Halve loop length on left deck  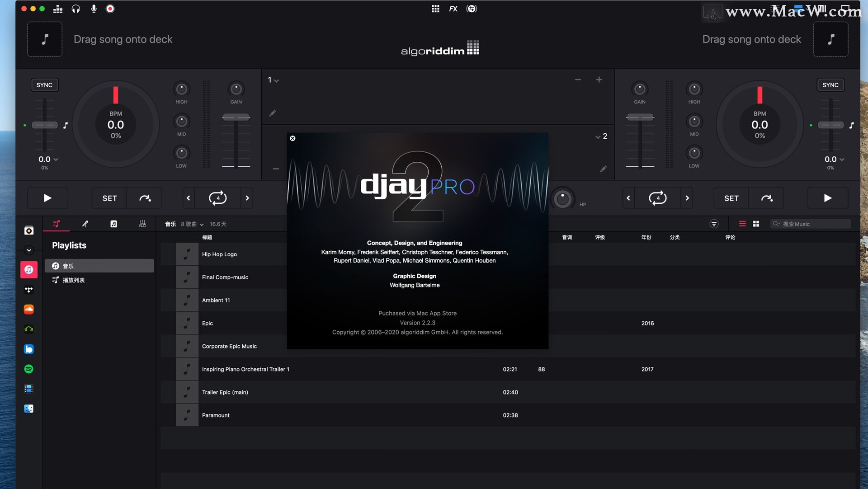[x=189, y=198]
